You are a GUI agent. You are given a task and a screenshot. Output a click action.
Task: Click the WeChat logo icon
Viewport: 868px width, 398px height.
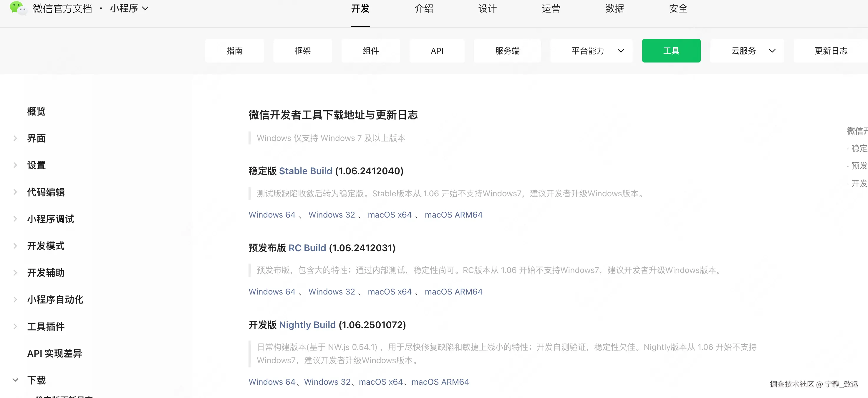tap(18, 8)
